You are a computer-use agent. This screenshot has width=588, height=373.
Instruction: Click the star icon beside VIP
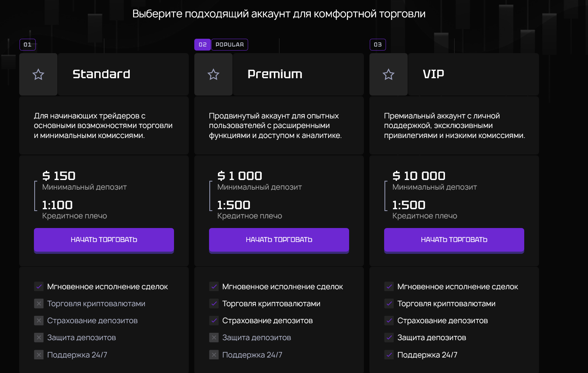tap(389, 75)
